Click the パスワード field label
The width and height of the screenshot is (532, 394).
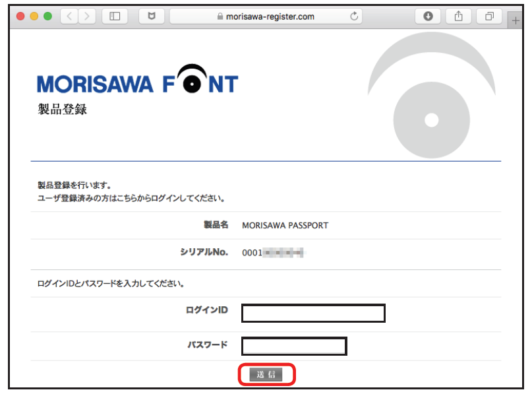click(x=208, y=345)
